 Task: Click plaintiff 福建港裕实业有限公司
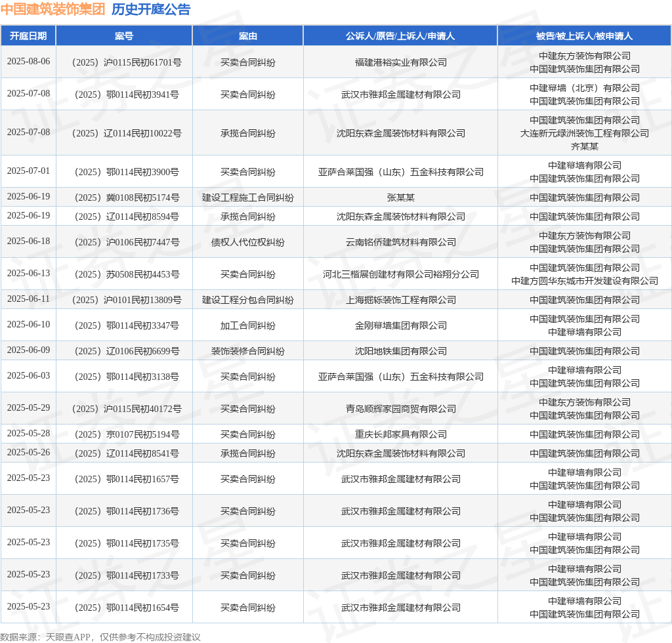click(400, 62)
